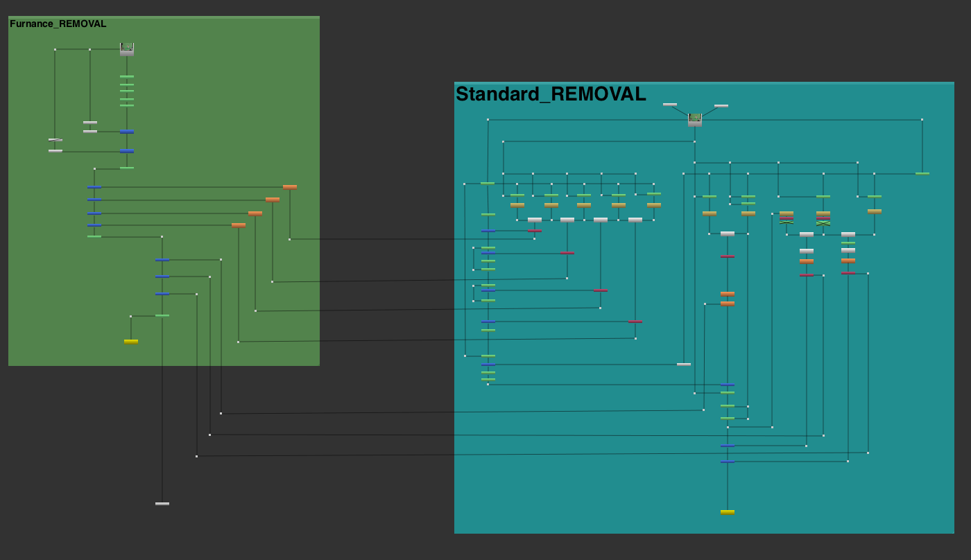Select the green node at Standard_REMOVAL's far right edge
The height and width of the screenshot is (560, 971).
pos(922,174)
